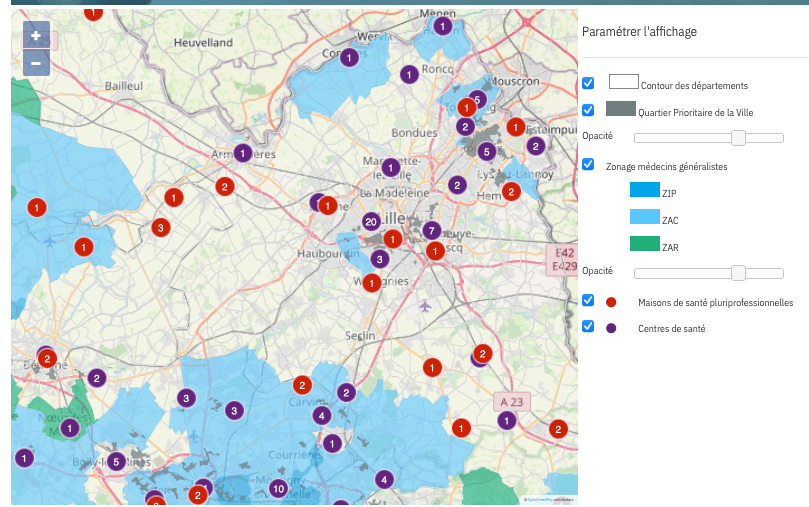Zoom in on the map

pos(35,36)
